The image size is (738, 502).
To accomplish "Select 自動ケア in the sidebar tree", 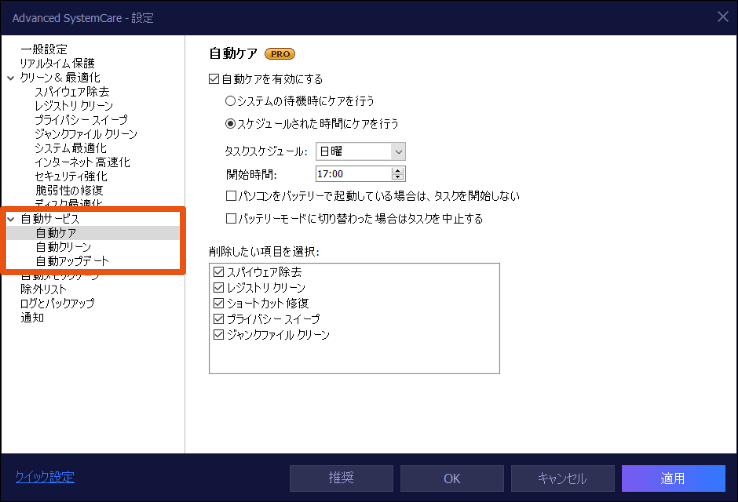I will click(56, 233).
